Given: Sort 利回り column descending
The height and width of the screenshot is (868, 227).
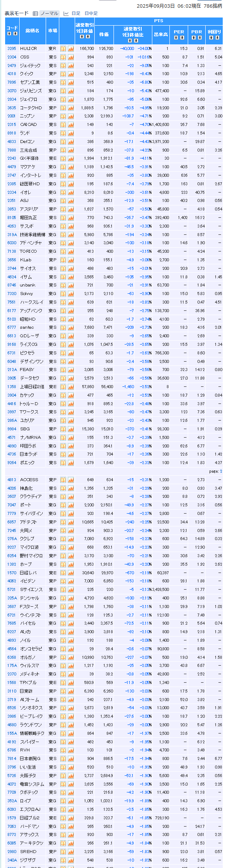Looking at the screenshot, I should (x=217, y=38).
